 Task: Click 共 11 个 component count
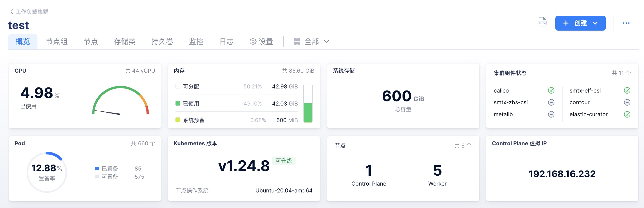pyautogui.click(x=621, y=73)
